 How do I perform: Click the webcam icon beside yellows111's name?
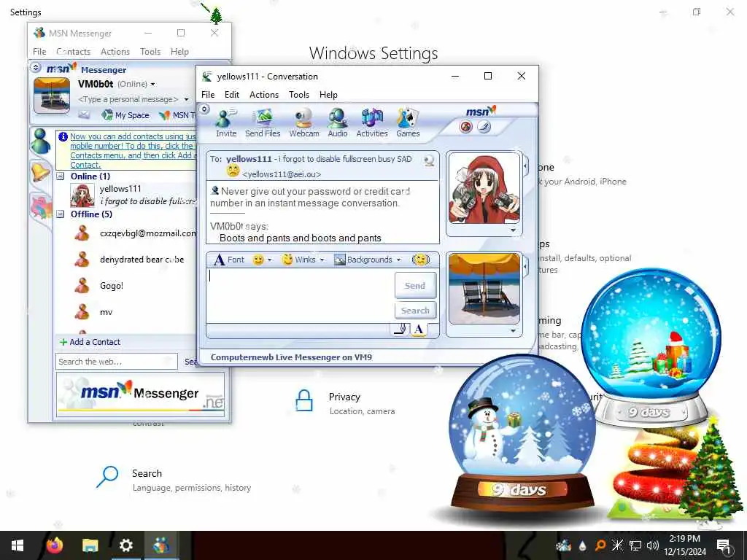point(429,160)
